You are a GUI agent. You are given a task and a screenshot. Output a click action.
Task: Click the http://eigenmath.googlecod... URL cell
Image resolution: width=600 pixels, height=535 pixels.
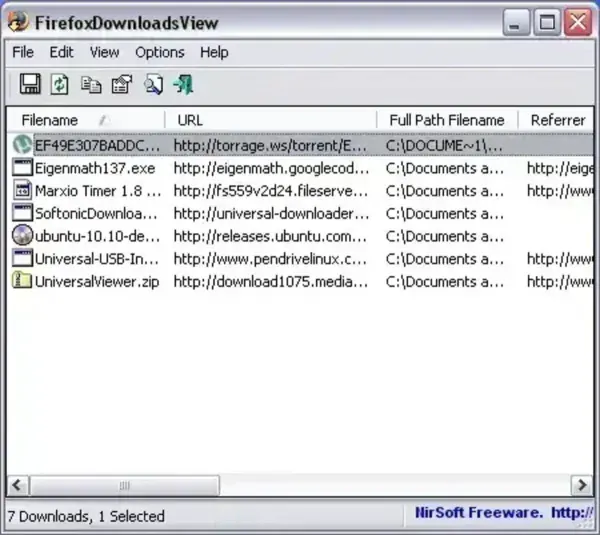(x=271, y=168)
